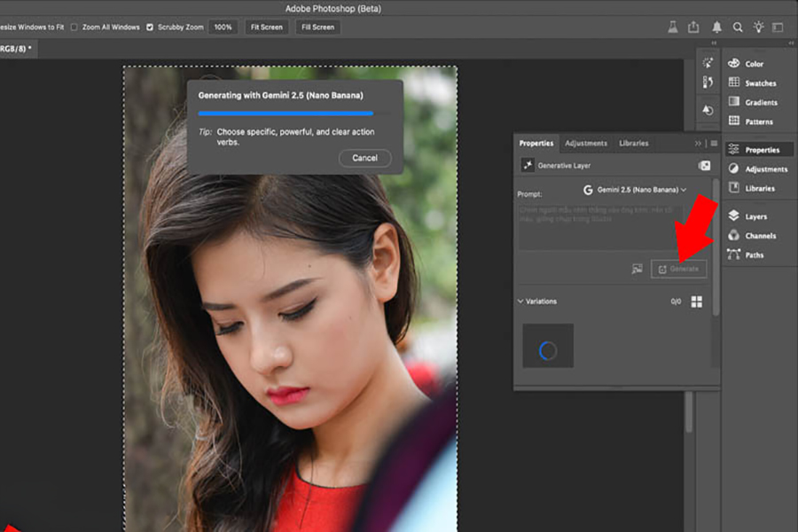Open the notifications bell icon
This screenshot has width=798, height=532.
(716, 27)
